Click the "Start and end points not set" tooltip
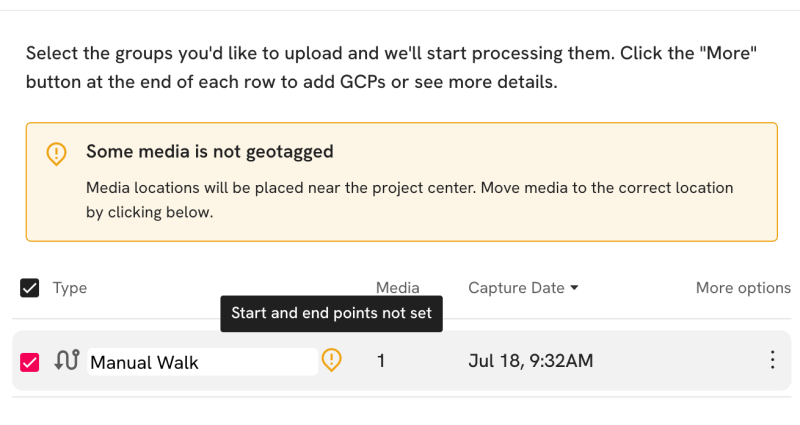 click(x=332, y=313)
